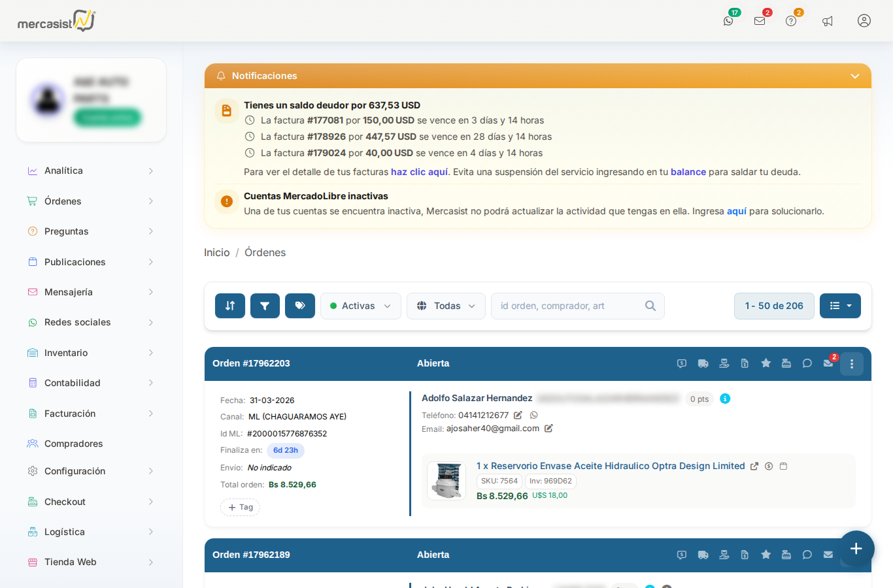The width and height of the screenshot is (893, 588).
Task: Click the 'SKU: 7564' tag
Action: click(x=499, y=481)
